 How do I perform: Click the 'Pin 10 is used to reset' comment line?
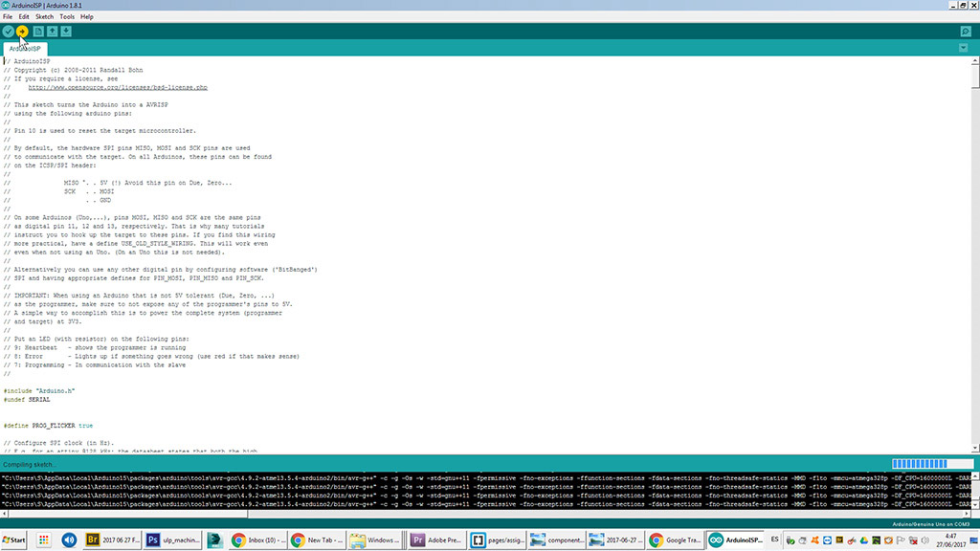100,131
